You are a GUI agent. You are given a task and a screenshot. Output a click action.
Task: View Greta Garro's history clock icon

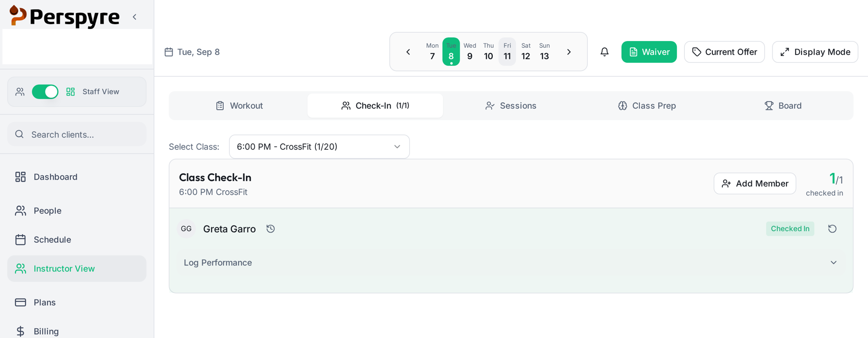[x=271, y=229]
